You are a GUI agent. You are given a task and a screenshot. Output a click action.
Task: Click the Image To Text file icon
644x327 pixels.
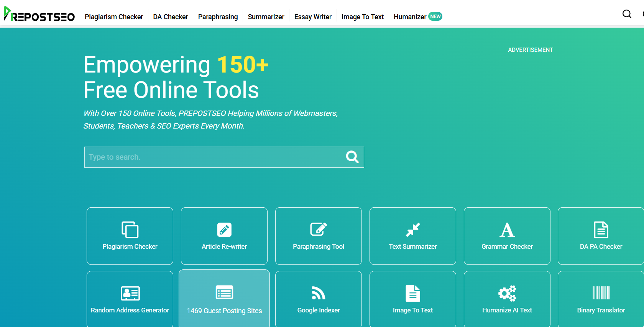(x=413, y=293)
